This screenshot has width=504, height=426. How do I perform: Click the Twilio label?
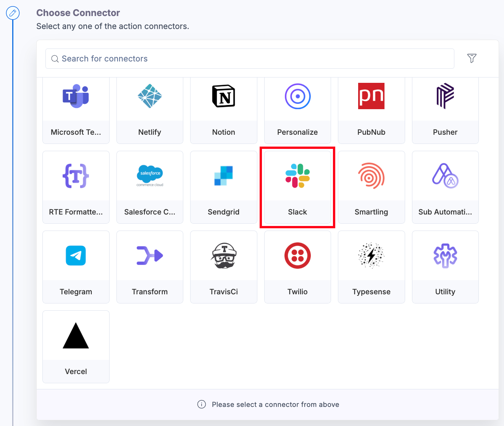click(x=297, y=292)
